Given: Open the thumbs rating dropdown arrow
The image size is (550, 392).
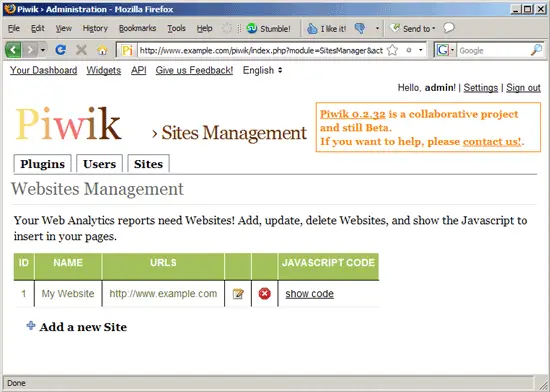Looking at the screenshot, I should pos(377,28).
